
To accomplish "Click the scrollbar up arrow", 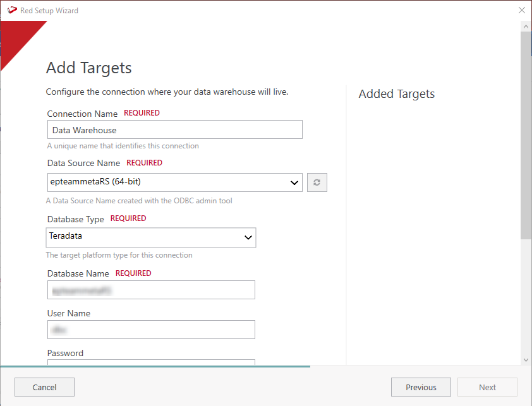I will 526,27.
